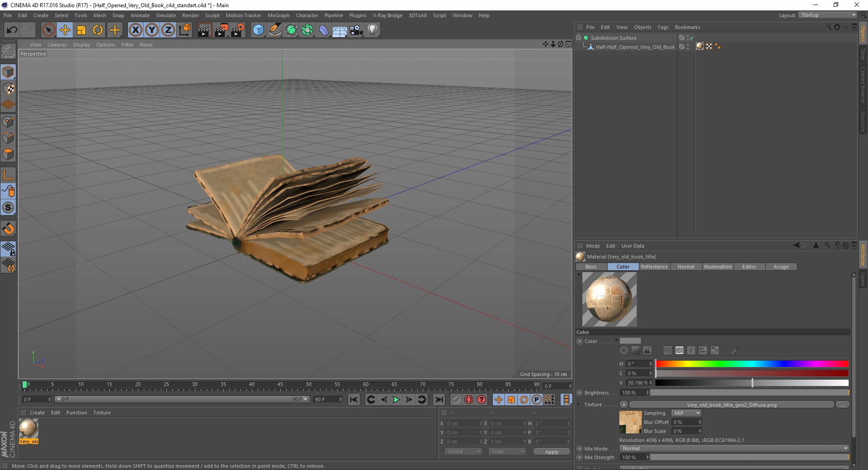Open the deformer objects icon
The image size is (868, 470).
(324, 30)
